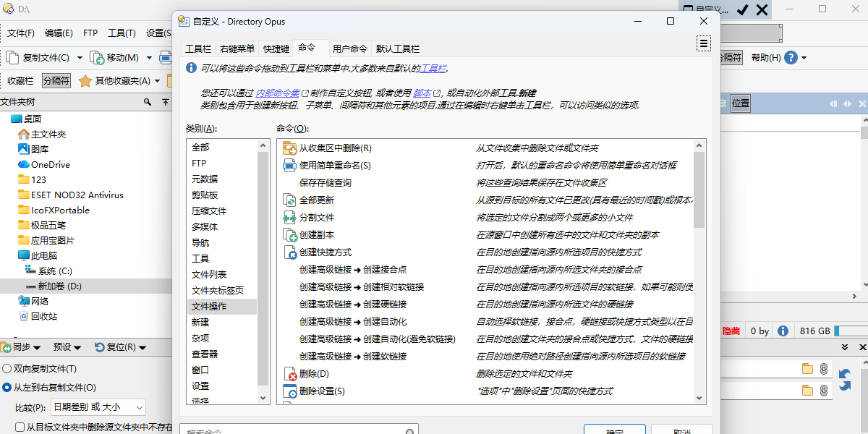The height and width of the screenshot is (434, 868).
Task: Click the 创建快捷方式 command icon
Action: pyautogui.click(x=289, y=252)
